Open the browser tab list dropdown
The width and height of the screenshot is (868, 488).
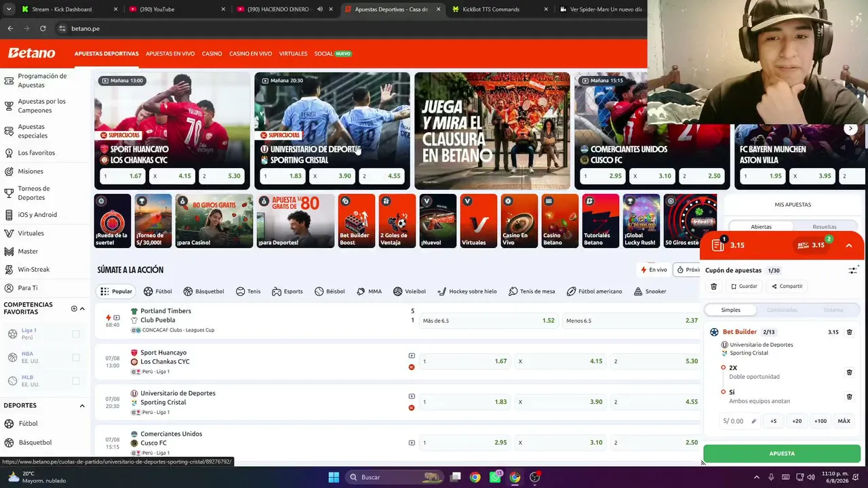(x=9, y=9)
